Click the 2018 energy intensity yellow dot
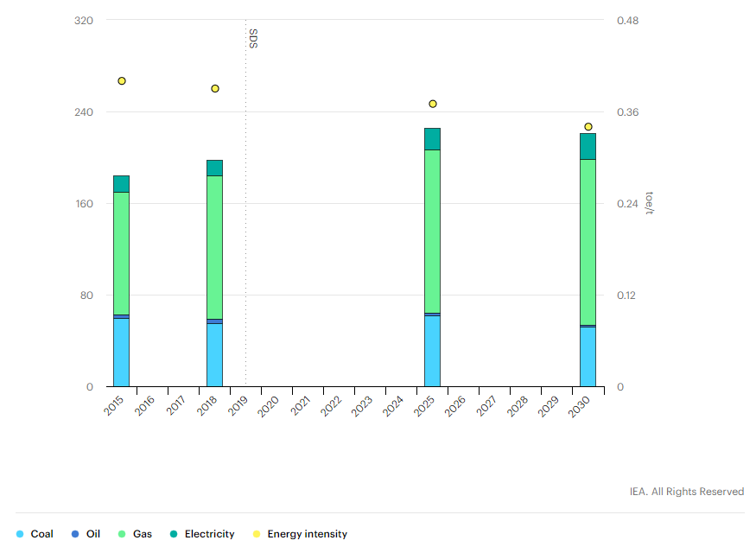Viewport: 756px width, 553px height. pos(215,89)
